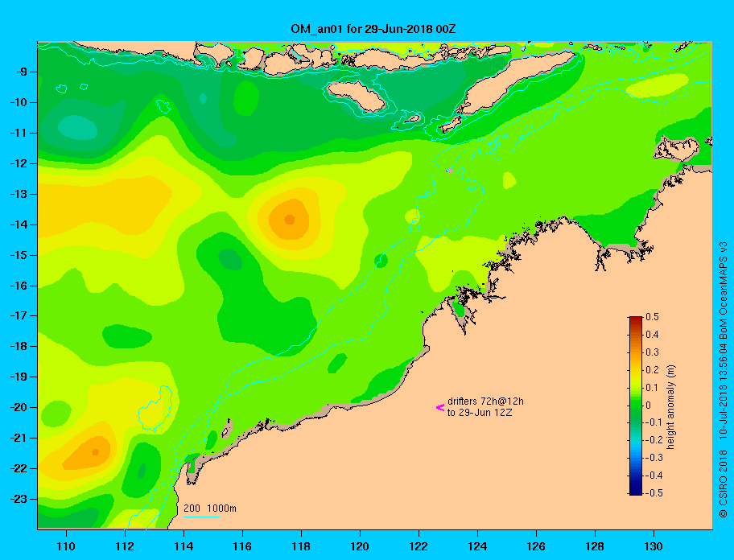
Task: Click the longitude axis label '130'
Action: coord(654,546)
